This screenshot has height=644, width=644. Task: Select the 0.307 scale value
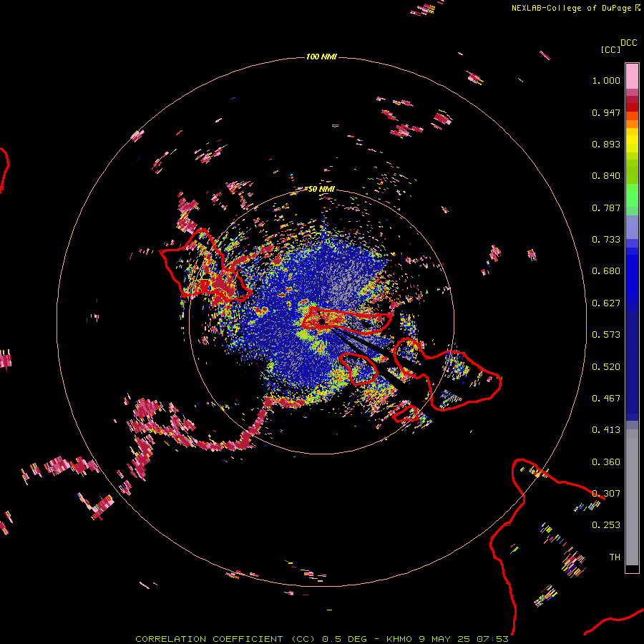606,494
